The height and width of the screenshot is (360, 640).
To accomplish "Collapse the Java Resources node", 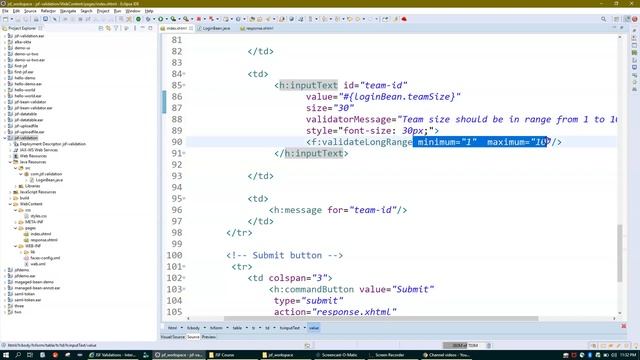I will [10, 162].
